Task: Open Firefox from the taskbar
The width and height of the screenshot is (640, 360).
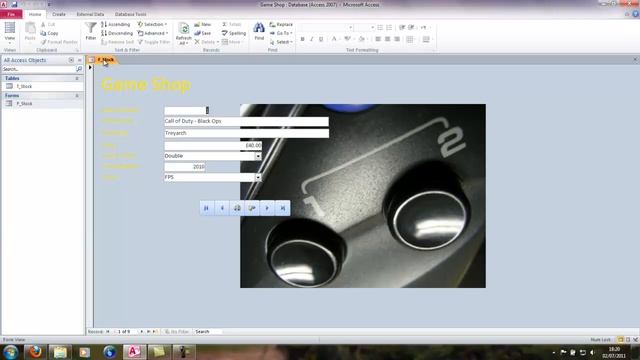Action: tap(35, 352)
